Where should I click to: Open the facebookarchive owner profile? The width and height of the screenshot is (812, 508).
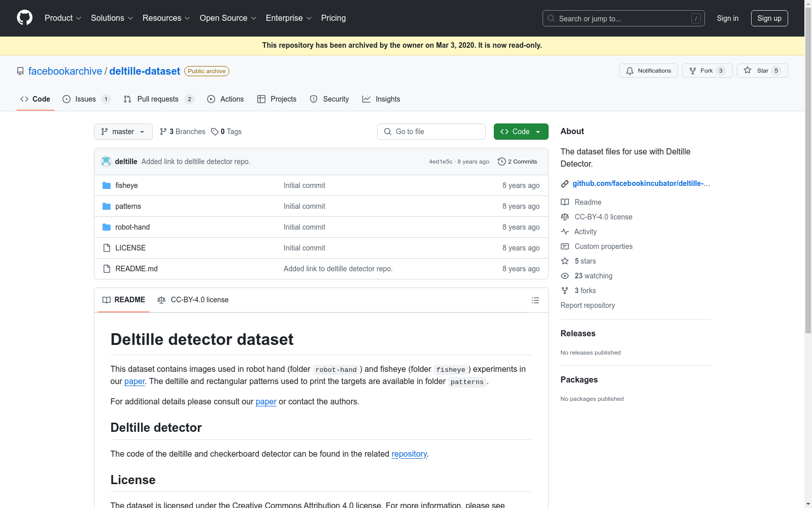(x=65, y=71)
